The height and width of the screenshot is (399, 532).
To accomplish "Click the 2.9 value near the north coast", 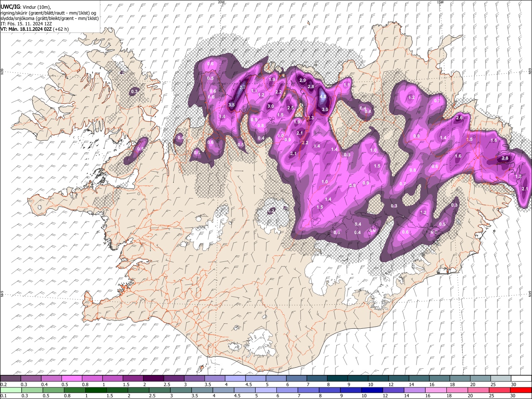I will 303,80.
